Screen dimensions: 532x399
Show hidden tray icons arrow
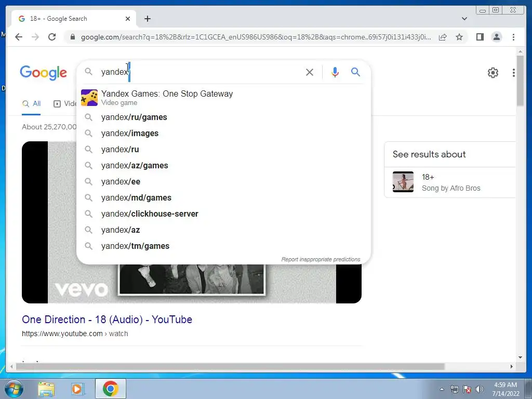[442, 390]
